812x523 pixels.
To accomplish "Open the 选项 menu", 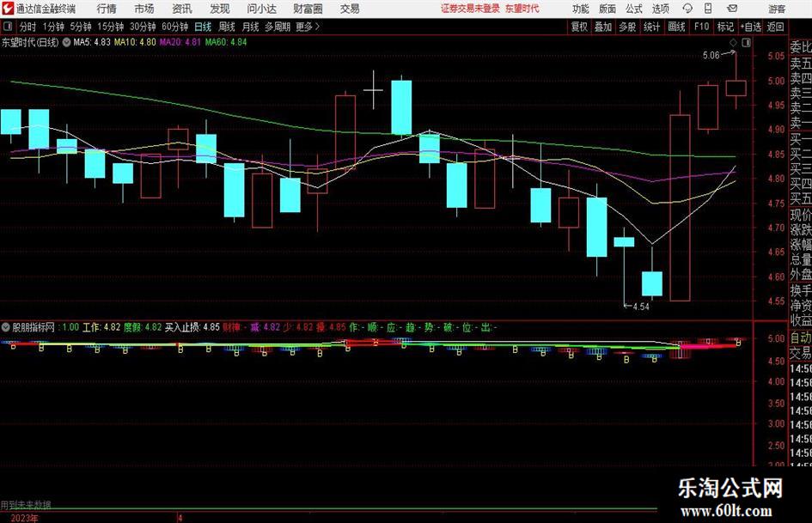I will point(660,9).
